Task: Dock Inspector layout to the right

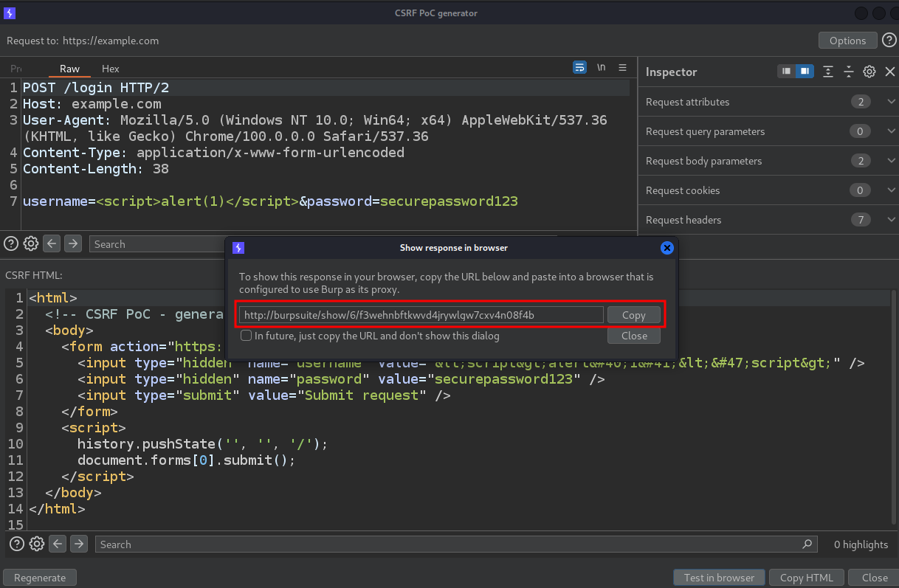Action: (805, 72)
